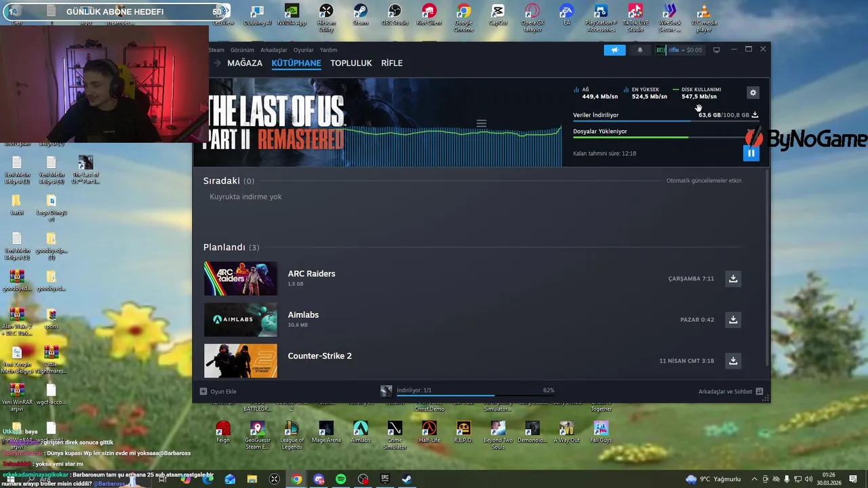Image resolution: width=868 pixels, height=488 pixels.
Task: Switch to KÜTÜPHANE tab
Action: pyautogui.click(x=296, y=63)
